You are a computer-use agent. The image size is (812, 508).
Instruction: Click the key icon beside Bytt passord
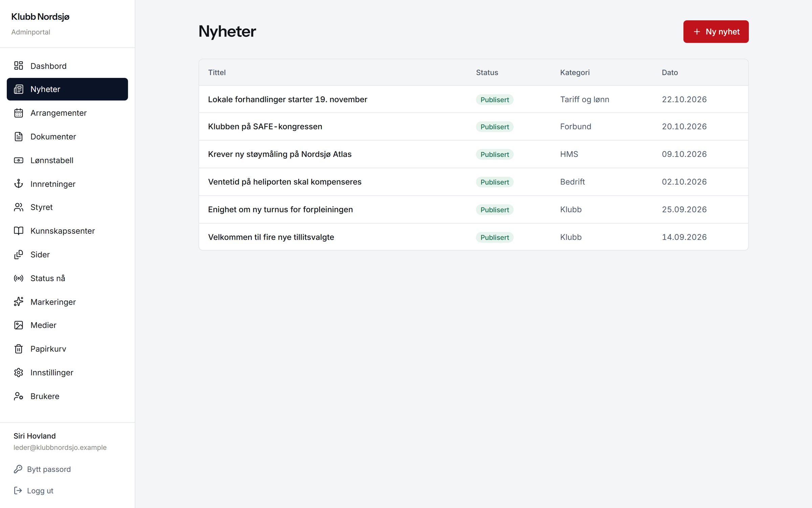[x=18, y=469]
